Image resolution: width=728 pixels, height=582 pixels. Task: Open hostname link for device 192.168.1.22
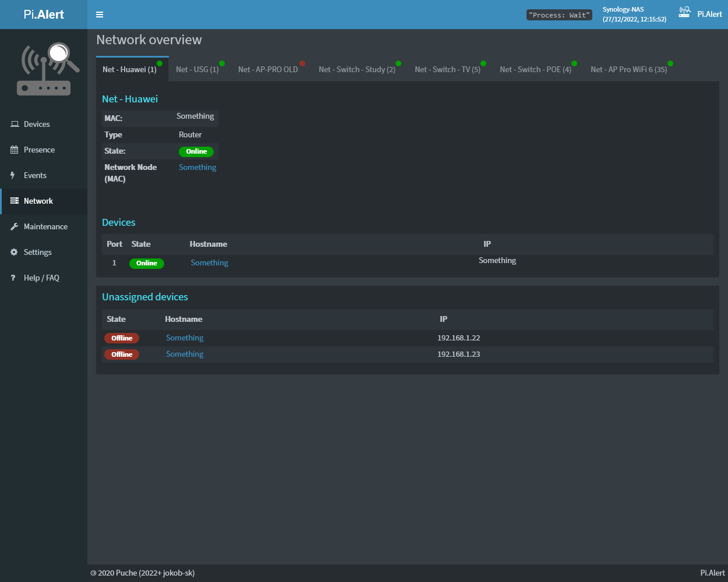click(x=185, y=338)
